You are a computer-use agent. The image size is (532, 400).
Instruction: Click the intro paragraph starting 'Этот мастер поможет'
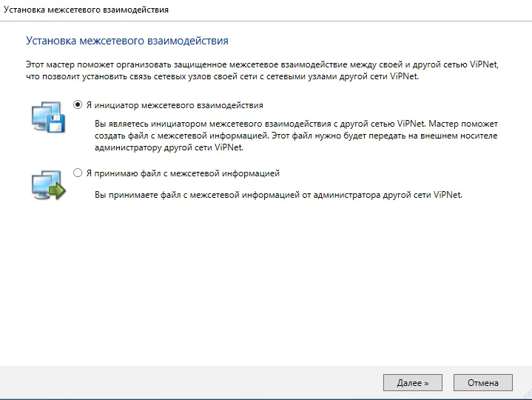[262, 70]
